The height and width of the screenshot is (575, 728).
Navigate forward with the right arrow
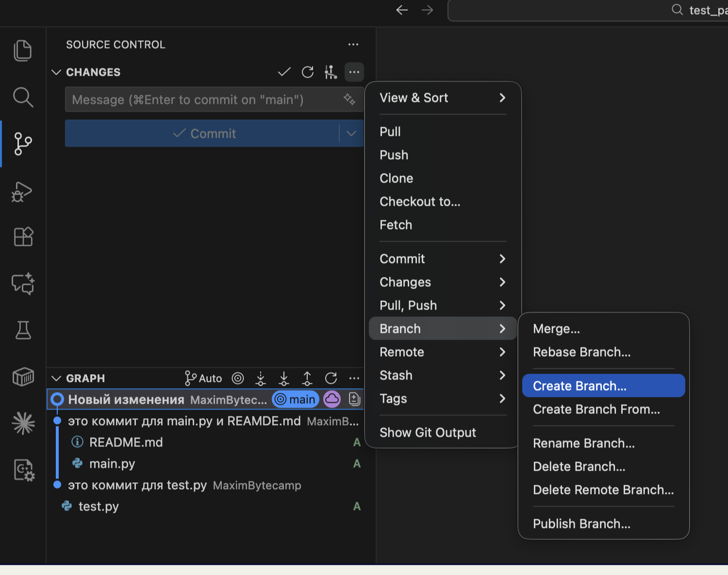tap(427, 10)
